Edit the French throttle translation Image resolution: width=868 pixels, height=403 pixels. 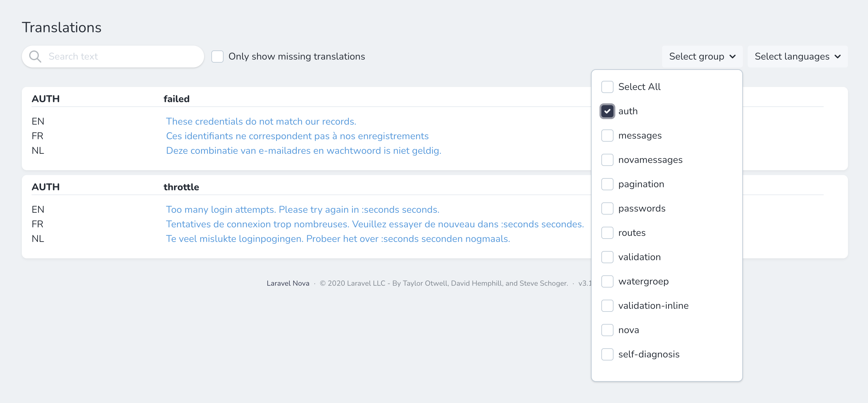click(x=375, y=224)
